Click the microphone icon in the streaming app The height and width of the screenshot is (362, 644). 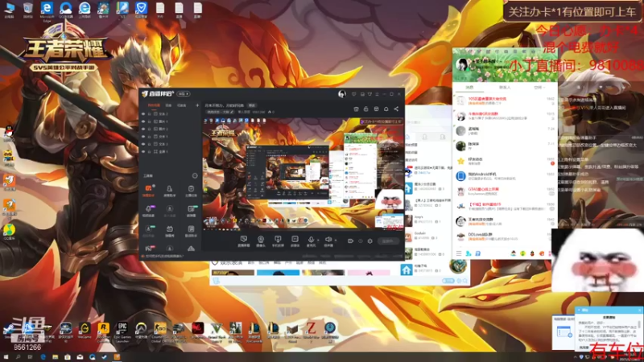pyautogui.click(x=311, y=240)
